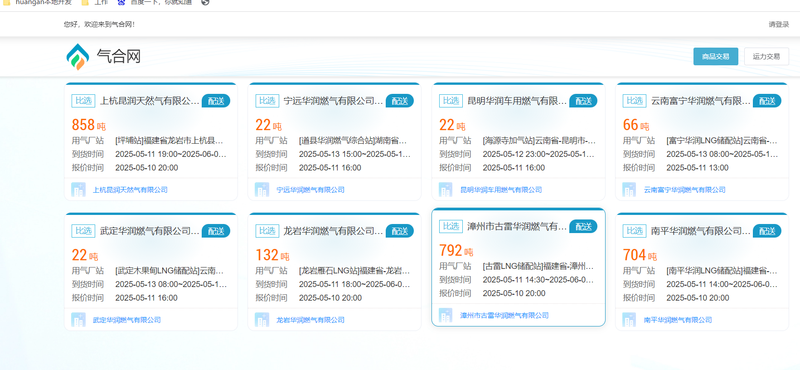
Task: Toggle 比选 on 漳州市古雷华润燃气 card
Action: (451, 226)
